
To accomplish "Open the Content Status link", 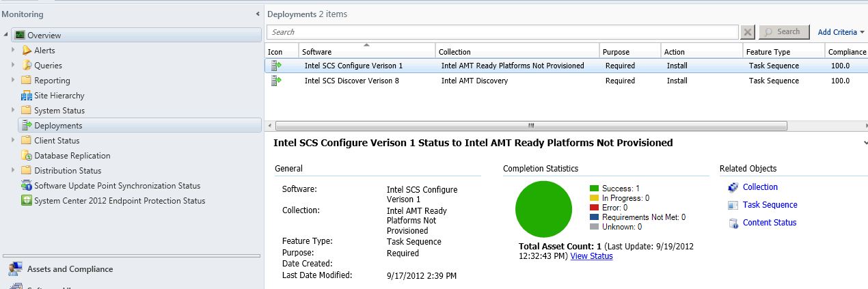I will pos(769,223).
